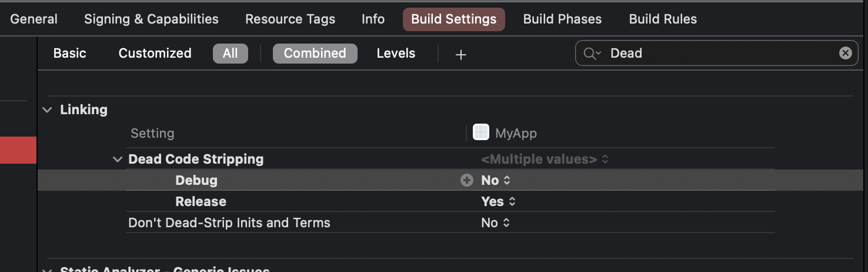Clear the search field with the X icon
Viewport: 868px width, 272px height.
(x=845, y=53)
